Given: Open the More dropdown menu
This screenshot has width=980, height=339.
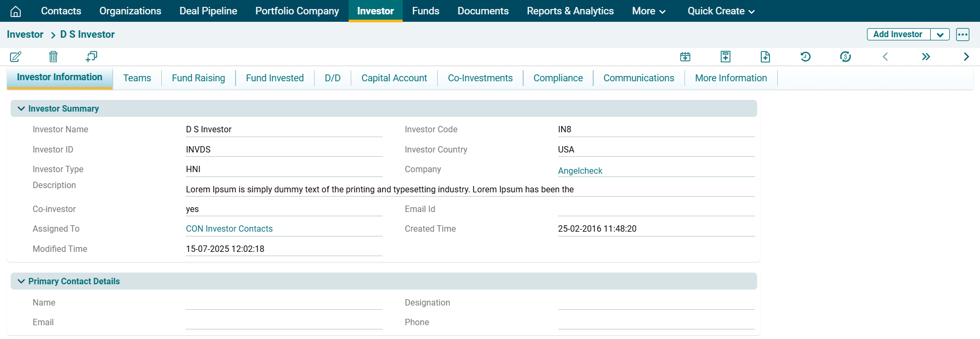Looking at the screenshot, I should click(648, 11).
